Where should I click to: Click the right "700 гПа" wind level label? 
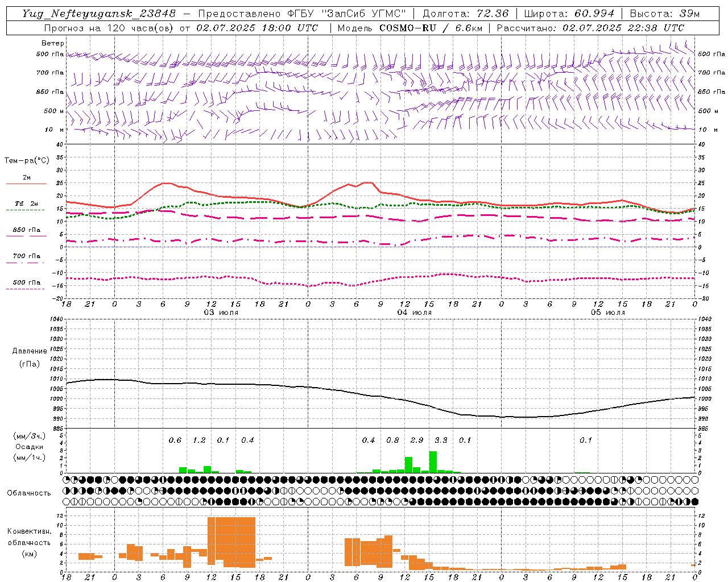pos(712,73)
